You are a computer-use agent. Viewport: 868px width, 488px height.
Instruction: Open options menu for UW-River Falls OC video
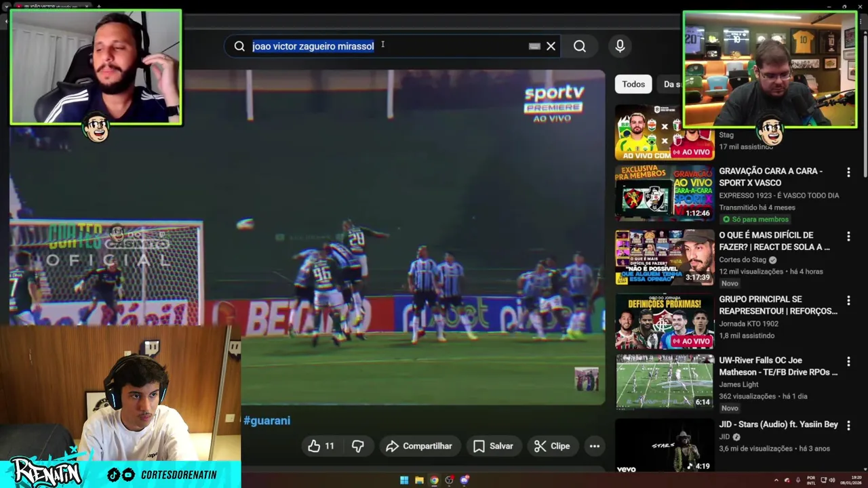pos(848,362)
